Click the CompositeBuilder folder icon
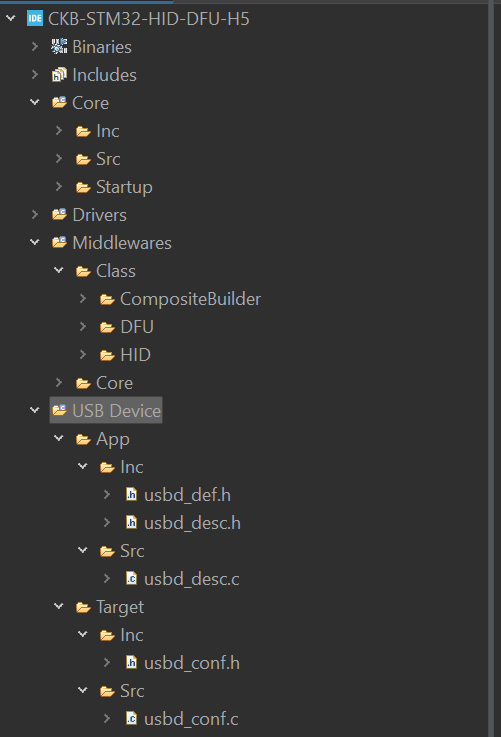This screenshot has height=737, width=501. (x=107, y=299)
